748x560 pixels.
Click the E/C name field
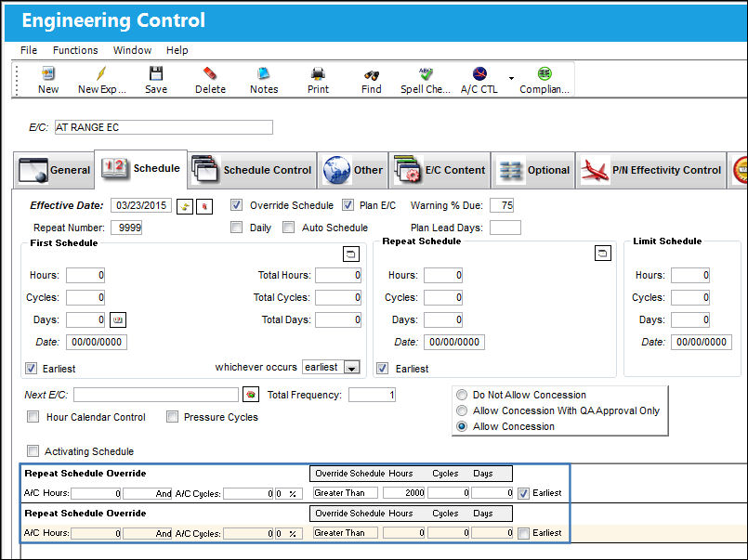click(164, 127)
